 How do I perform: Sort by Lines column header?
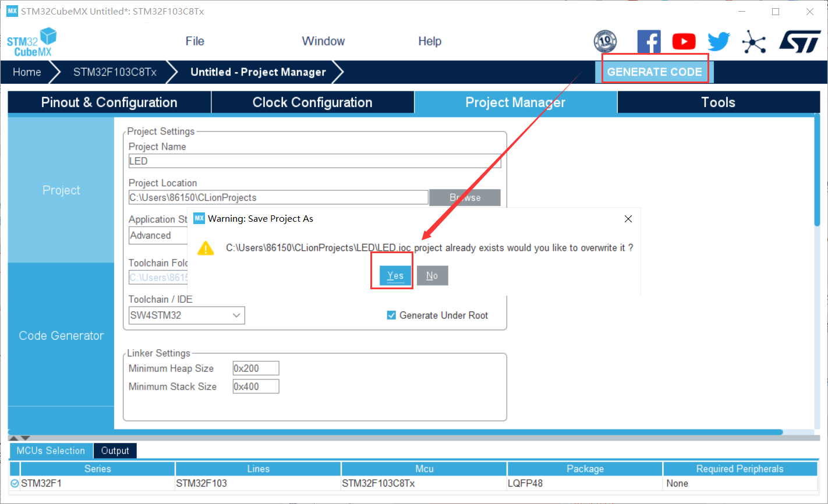pyautogui.click(x=258, y=469)
